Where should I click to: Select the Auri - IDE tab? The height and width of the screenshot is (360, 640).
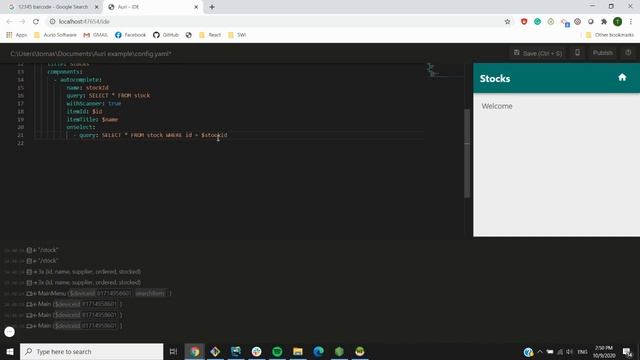click(152, 7)
